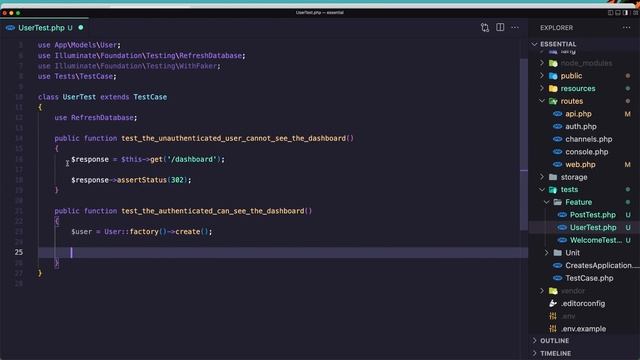Split the editor to the right
Viewport: 640px width, 360px height.
(500, 27)
